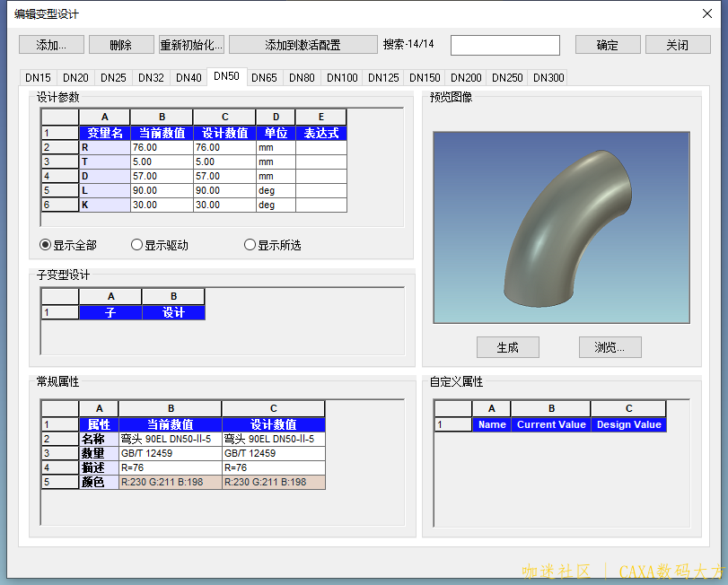Select the DN50 tab
This screenshot has width=728, height=585.
click(226, 76)
